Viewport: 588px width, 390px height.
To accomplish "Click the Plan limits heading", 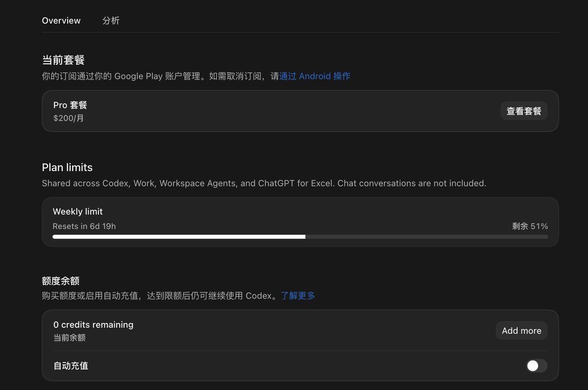I will point(67,168).
